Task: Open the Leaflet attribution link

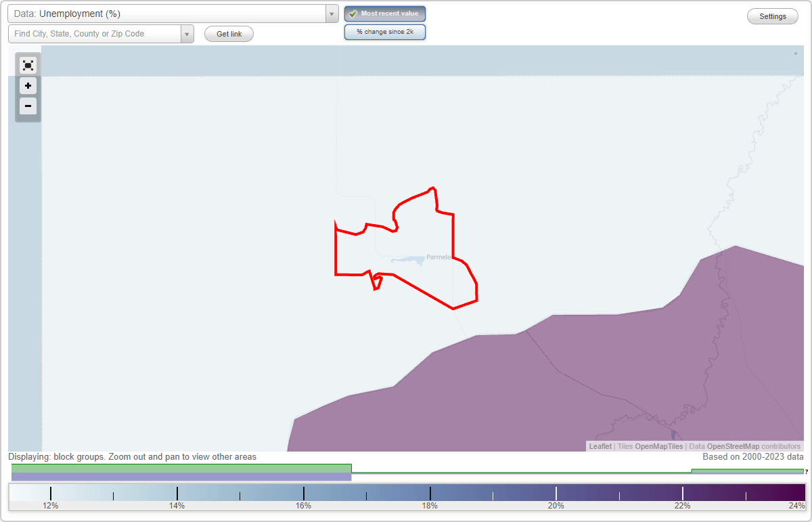Action: 600,446
